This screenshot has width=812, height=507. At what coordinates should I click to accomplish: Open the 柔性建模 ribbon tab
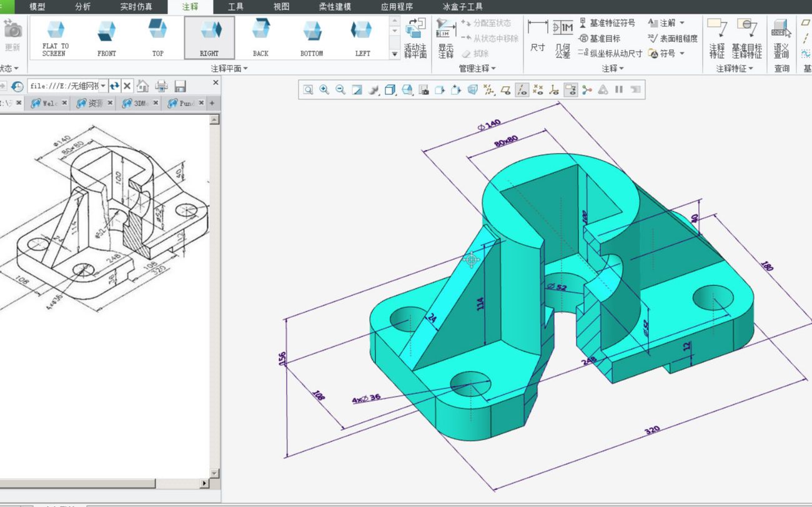(x=335, y=7)
